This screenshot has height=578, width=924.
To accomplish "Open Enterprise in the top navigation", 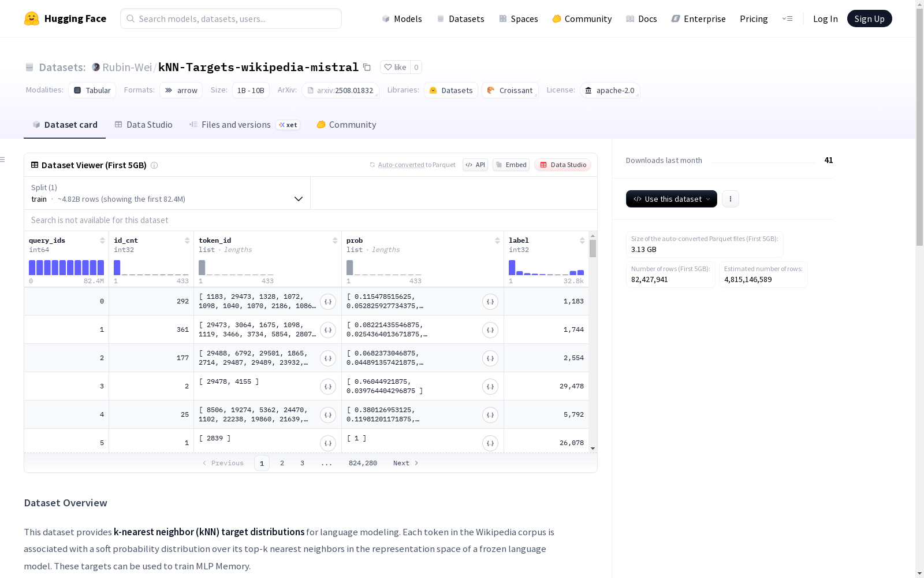I will click(699, 18).
